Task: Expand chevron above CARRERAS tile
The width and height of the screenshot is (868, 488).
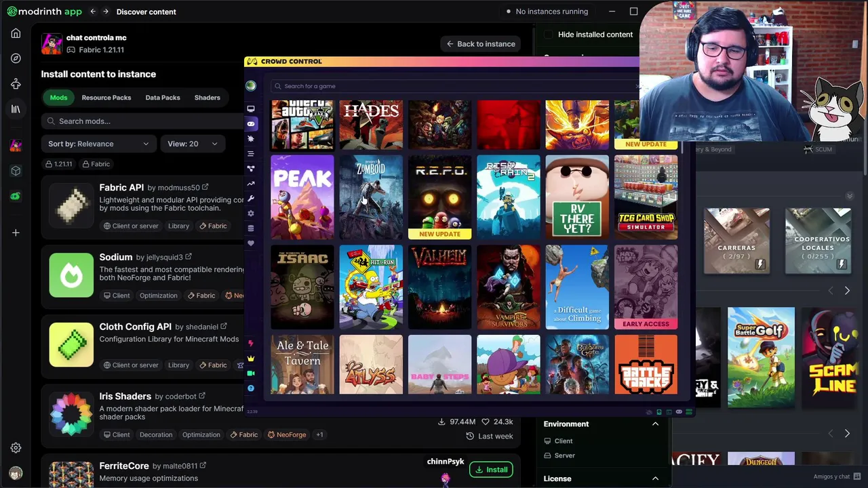Action: (850, 196)
